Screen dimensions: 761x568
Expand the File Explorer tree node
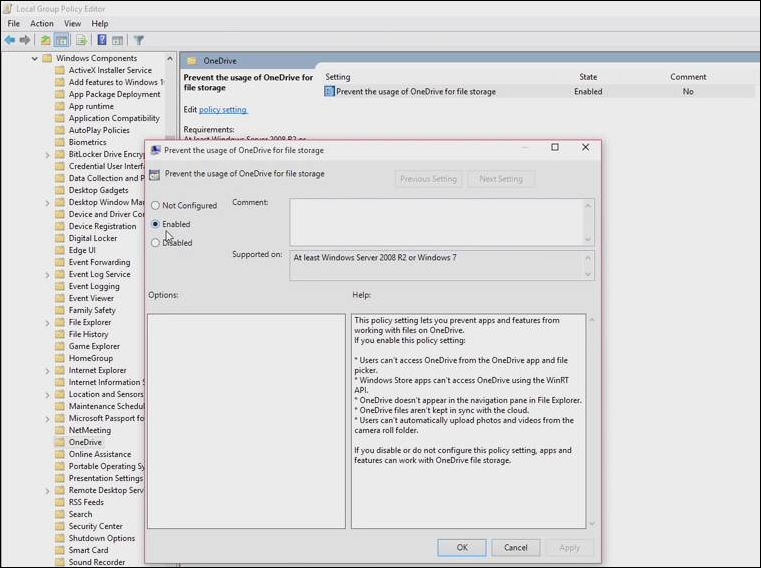click(47, 323)
